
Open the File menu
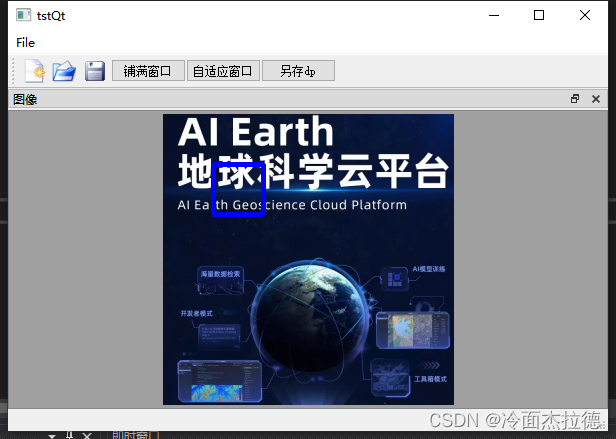(x=26, y=42)
